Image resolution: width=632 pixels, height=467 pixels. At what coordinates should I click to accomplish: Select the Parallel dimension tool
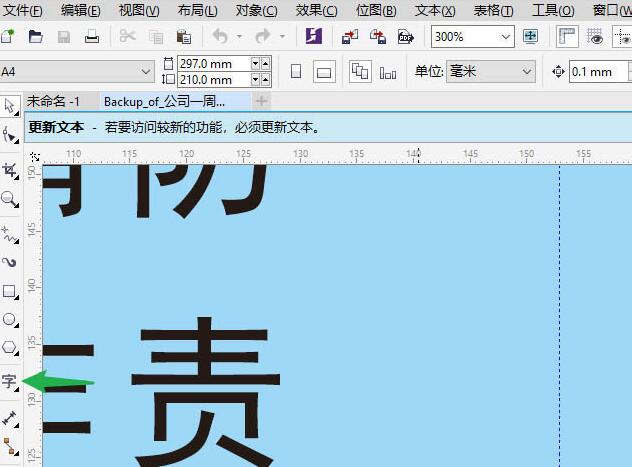pos(10,418)
